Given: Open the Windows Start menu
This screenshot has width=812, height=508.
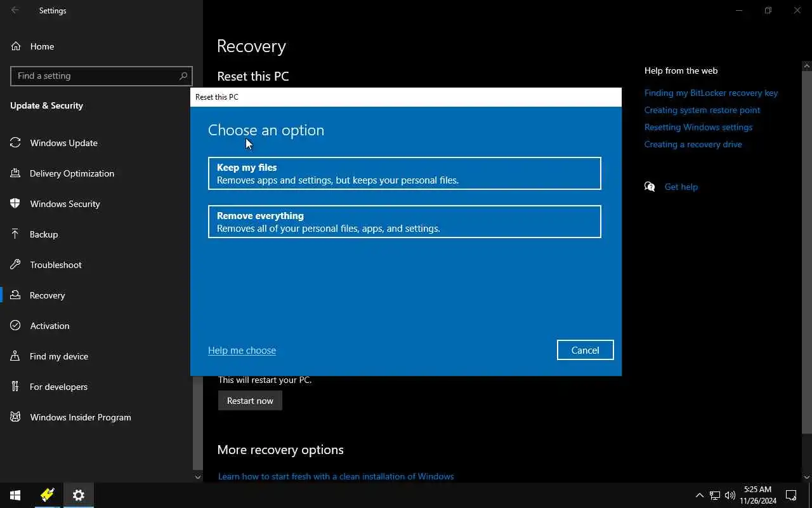Looking at the screenshot, I should coord(15,495).
